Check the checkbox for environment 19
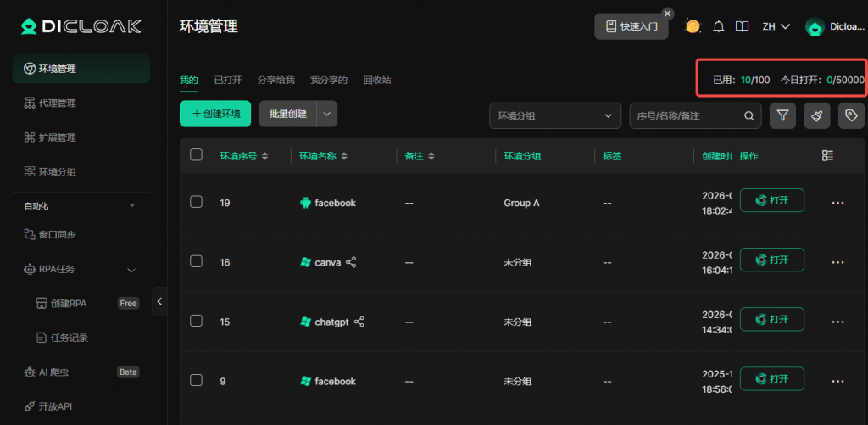The height and width of the screenshot is (425, 868). pyautogui.click(x=197, y=202)
